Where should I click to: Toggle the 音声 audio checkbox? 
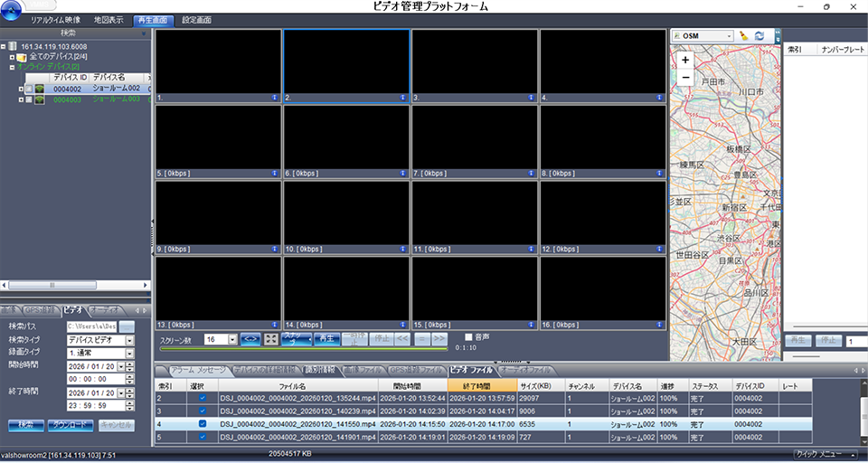468,337
